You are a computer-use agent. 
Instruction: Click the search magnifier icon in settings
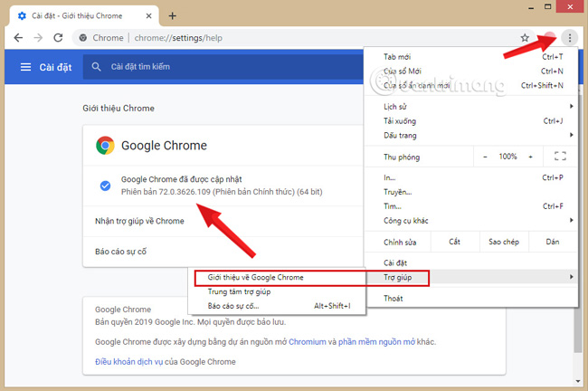click(97, 67)
